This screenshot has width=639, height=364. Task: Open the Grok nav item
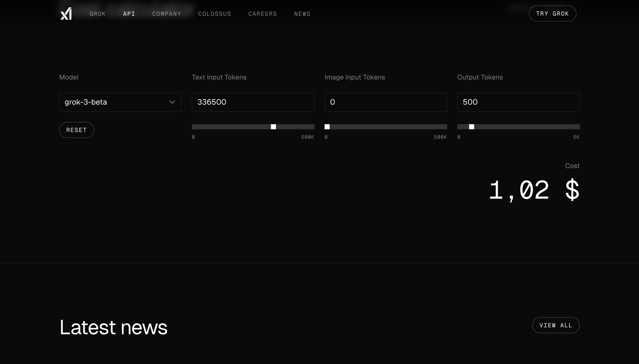(x=97, y=14)
